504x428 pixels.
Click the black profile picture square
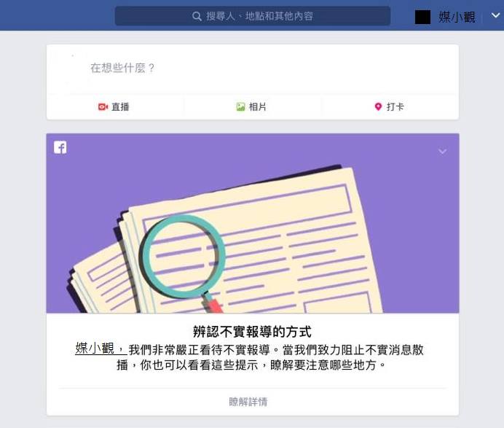422,17
